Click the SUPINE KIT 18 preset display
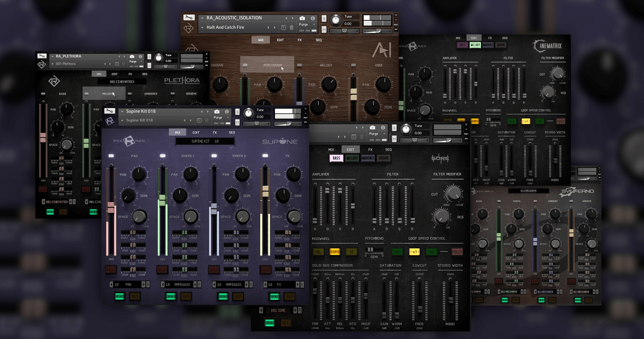The image size is (644, 339). pyautogui.click(x=205, y=141)
